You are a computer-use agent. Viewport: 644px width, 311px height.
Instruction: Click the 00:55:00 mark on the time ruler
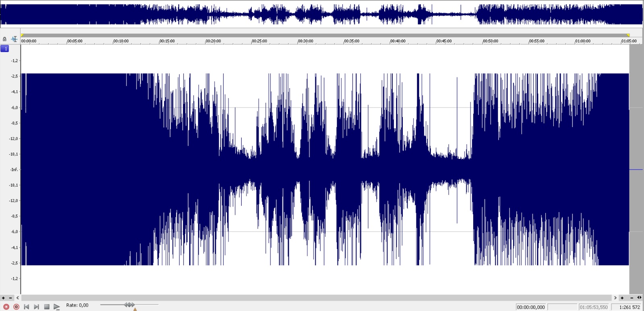click(537, 41)
